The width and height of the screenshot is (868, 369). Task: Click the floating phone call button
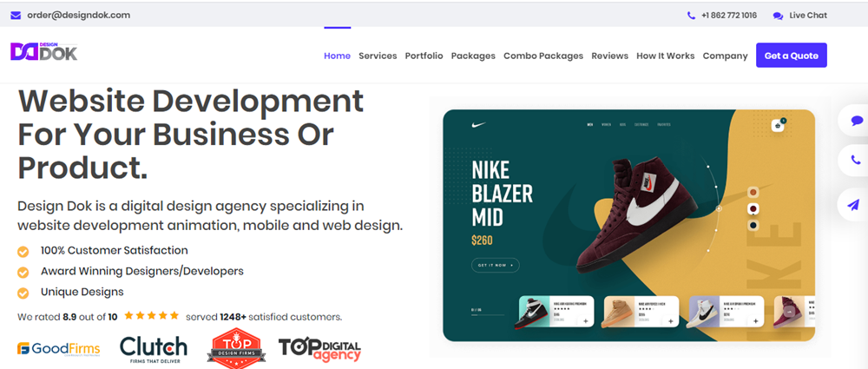click(x=856, y=161)
